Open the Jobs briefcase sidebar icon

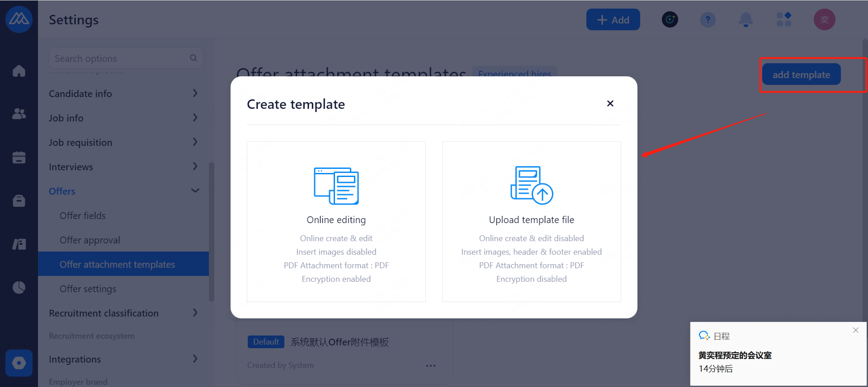[19, 200]
